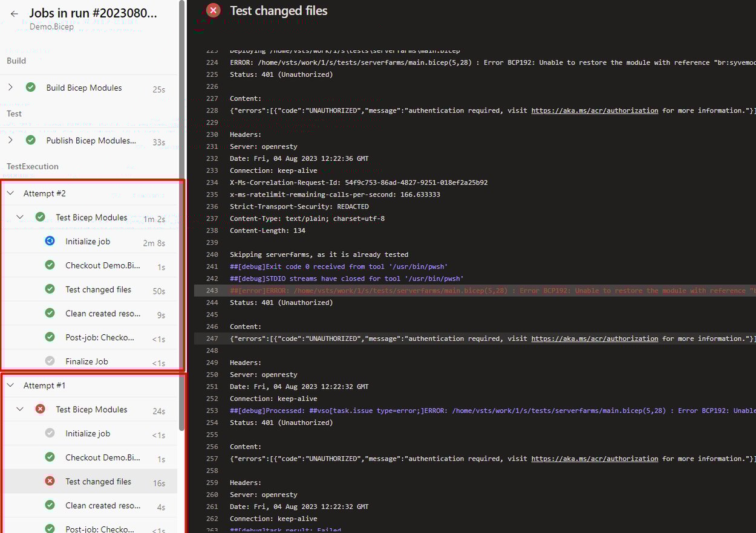Select Test changed files step in Attempt #2
Image resolution: width=756 pixels, height=533 pixels.
coord(98,289)
